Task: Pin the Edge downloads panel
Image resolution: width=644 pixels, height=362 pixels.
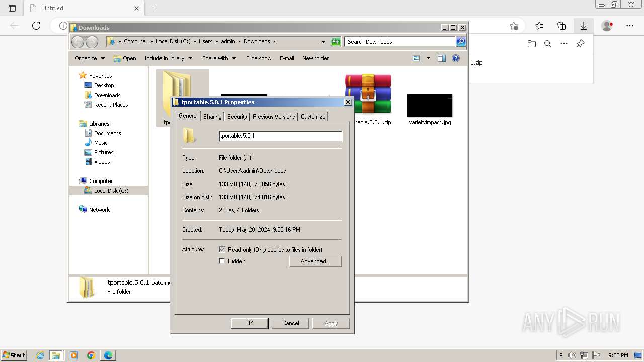Action: point(580,44)
